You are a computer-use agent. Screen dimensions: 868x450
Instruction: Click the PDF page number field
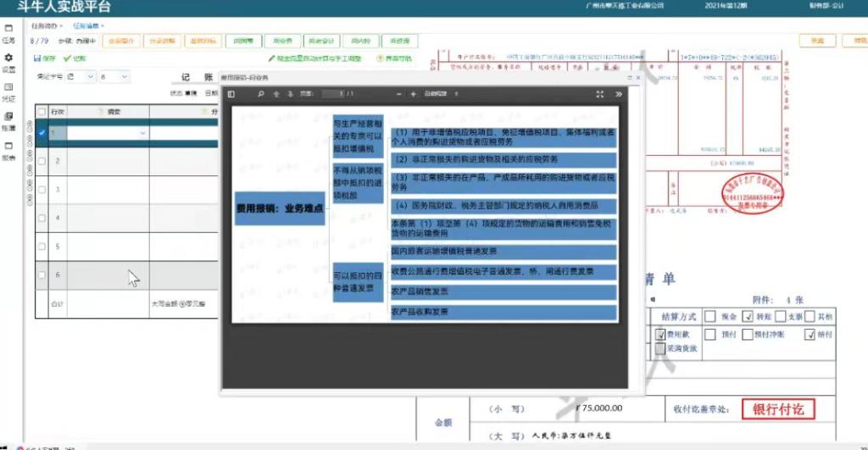pyautogui.click(x=333, y=94)
